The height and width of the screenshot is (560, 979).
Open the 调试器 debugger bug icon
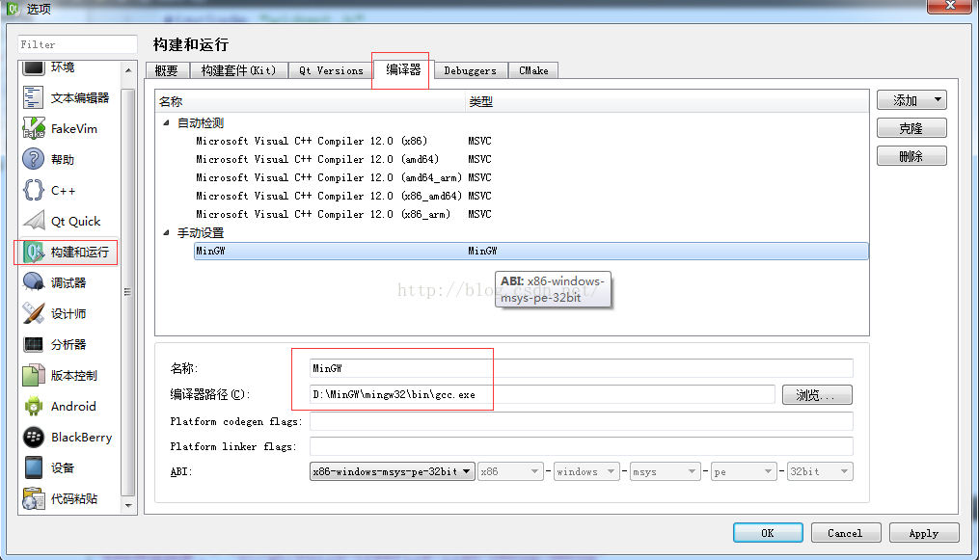(x=33, y=282)
